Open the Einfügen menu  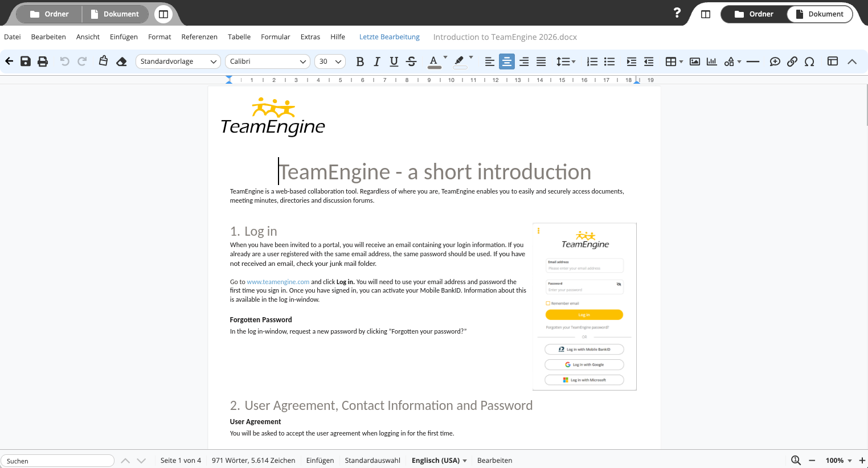(124, 37)
